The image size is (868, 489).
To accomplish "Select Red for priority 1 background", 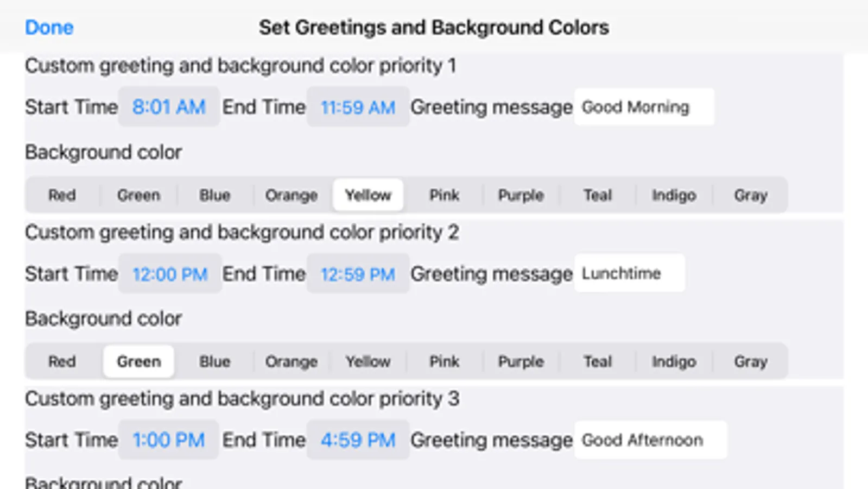I will [62, 195].
